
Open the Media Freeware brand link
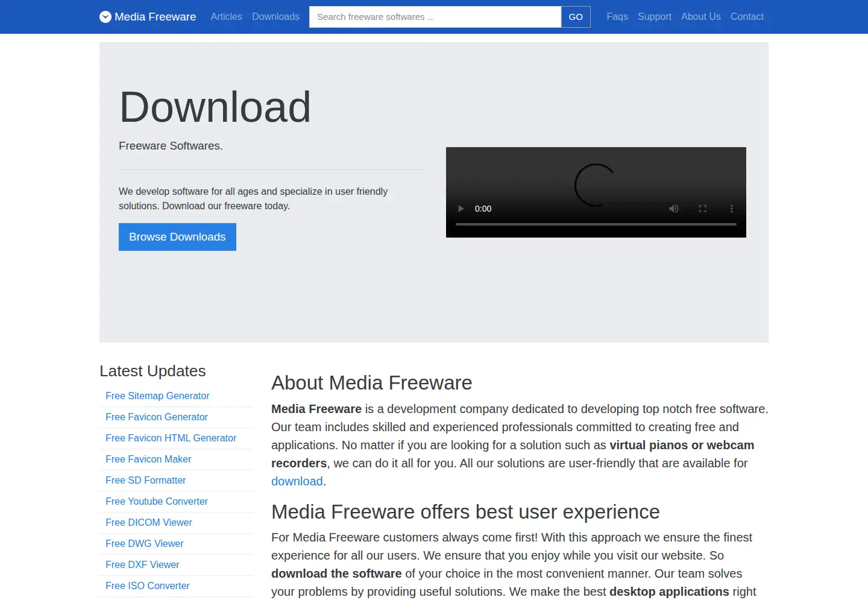[x=148, y=17]
